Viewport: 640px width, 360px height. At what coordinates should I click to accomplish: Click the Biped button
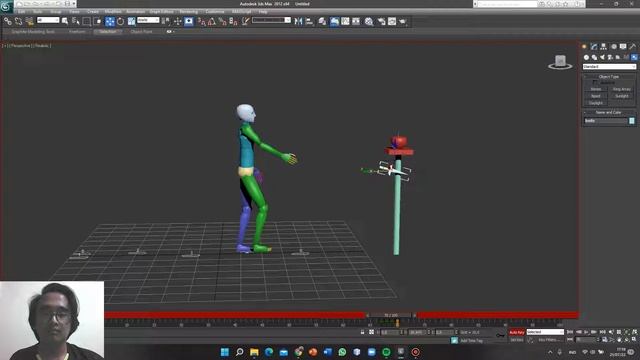[596, 96]
